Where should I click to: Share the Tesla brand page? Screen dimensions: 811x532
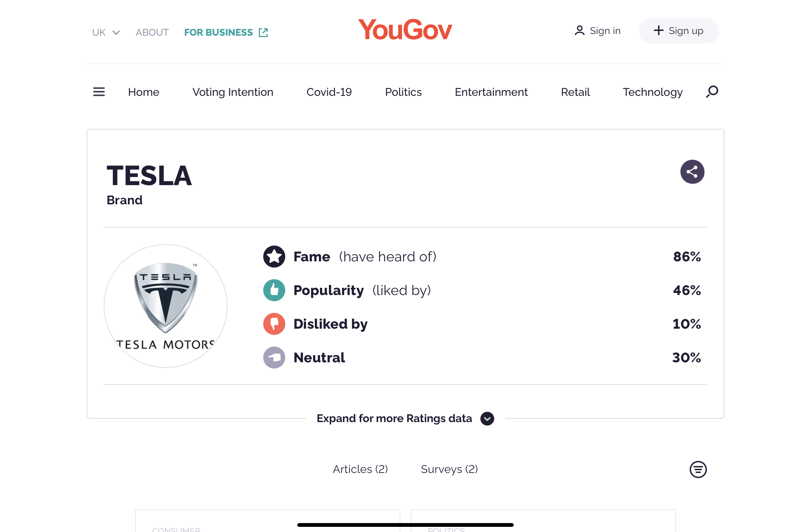coord(692,172)
